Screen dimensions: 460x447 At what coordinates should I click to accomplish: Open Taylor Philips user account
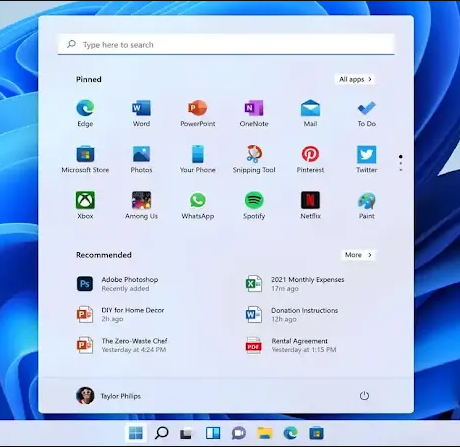[x=109, y=396]
